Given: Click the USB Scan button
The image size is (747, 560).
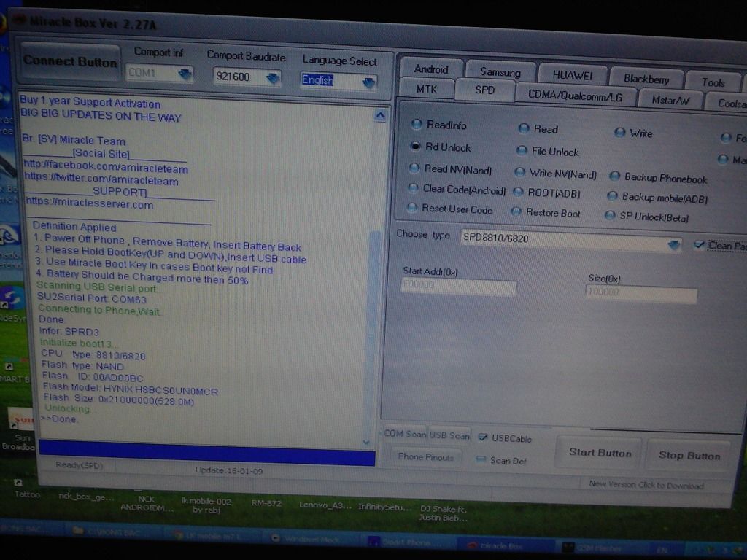Looking at the screenshot, I should pyautogui.click(x=449, y=435).
